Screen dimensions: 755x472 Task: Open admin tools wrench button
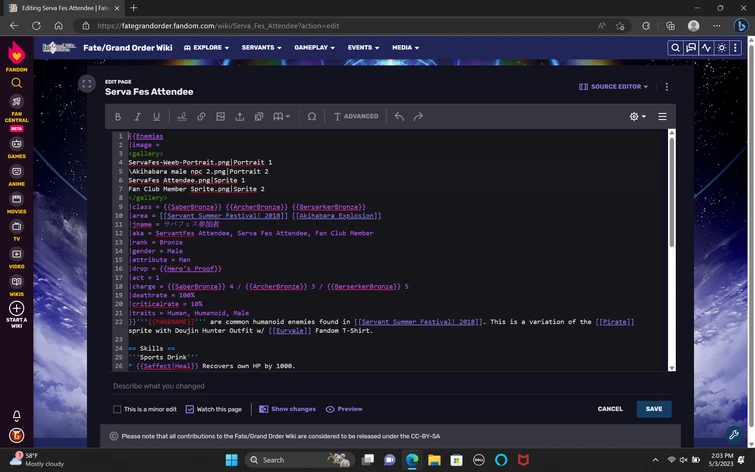pyautogui.click(x=734, y=434)
